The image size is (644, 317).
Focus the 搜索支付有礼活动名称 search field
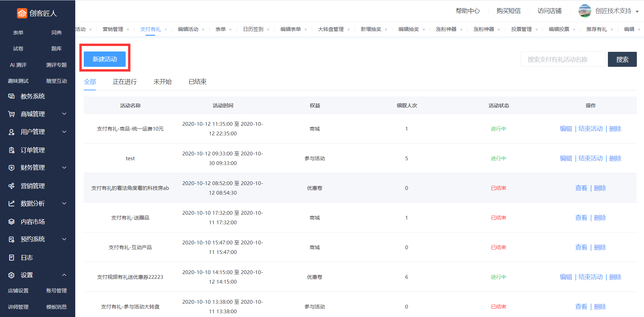(x=563, y=60)
